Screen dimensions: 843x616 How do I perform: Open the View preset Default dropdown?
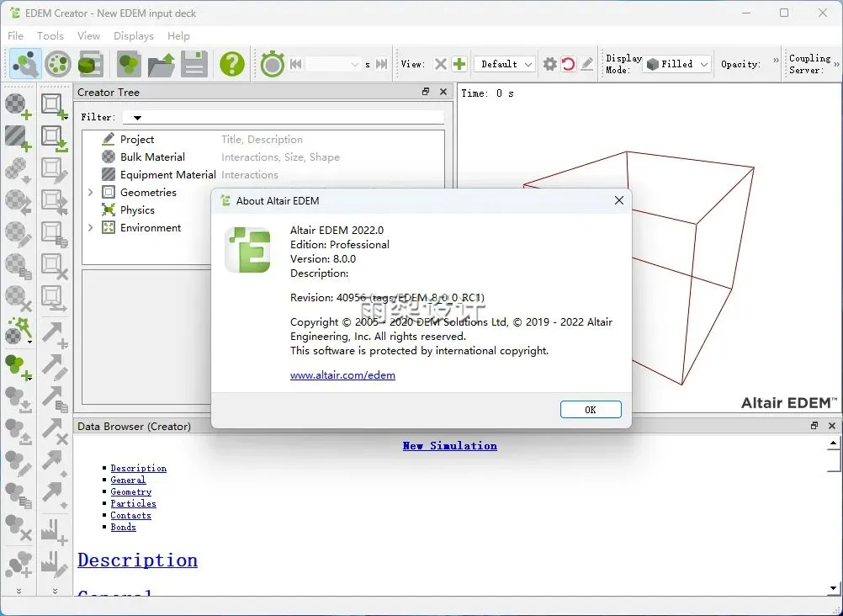tap(504, 64)
